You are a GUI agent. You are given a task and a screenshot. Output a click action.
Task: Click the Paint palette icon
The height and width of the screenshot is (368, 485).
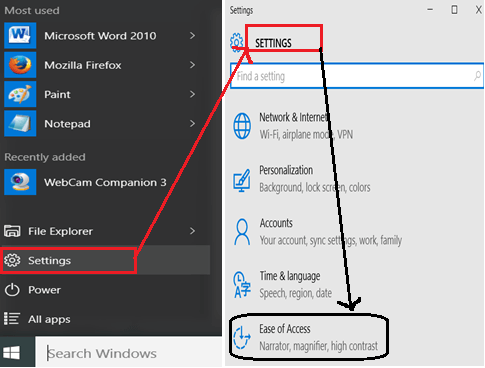[20, 94]
